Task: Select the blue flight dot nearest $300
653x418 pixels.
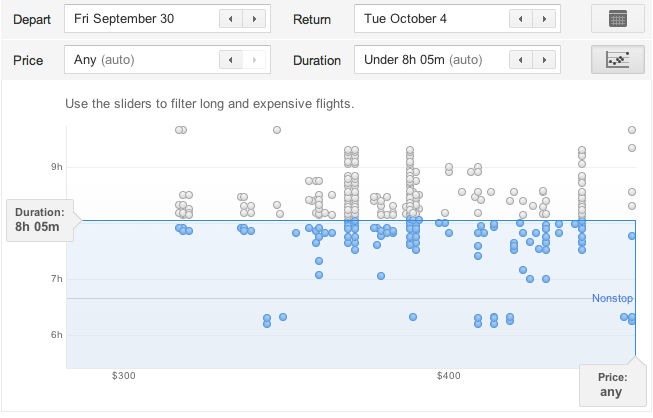Action: point(180,228)
